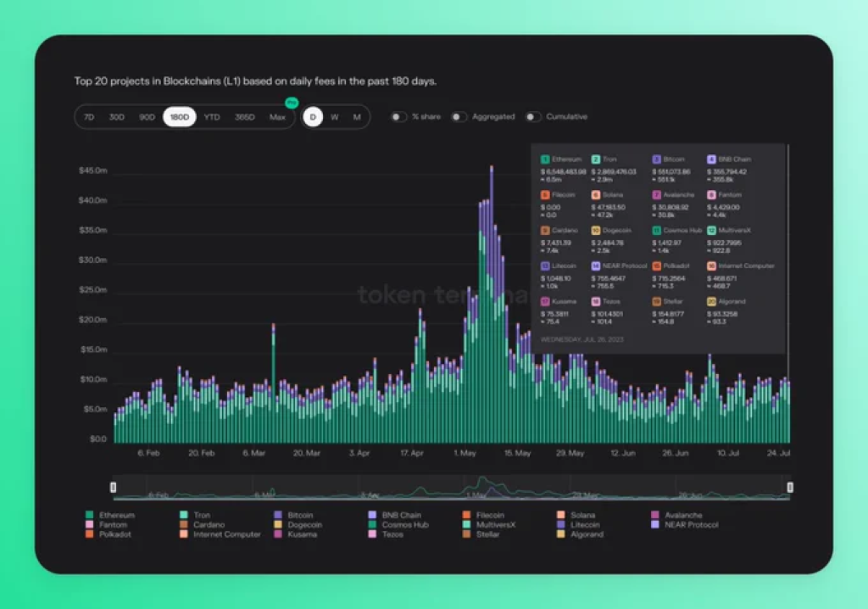The height and width of the screenshot is (609, 868).
Task: Click Algorand in the bottom legend
Action: coord(581,534)
